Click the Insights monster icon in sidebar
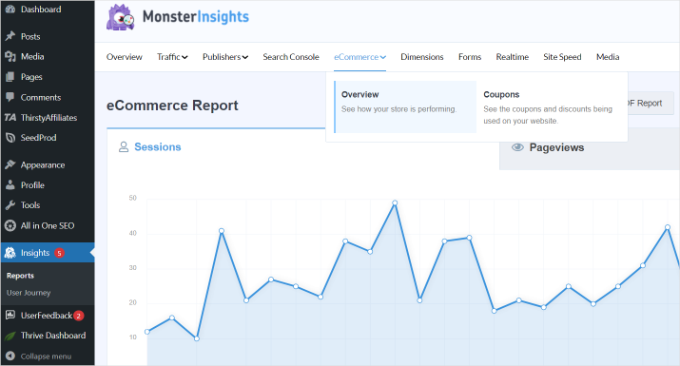 [x=10, y=252]
